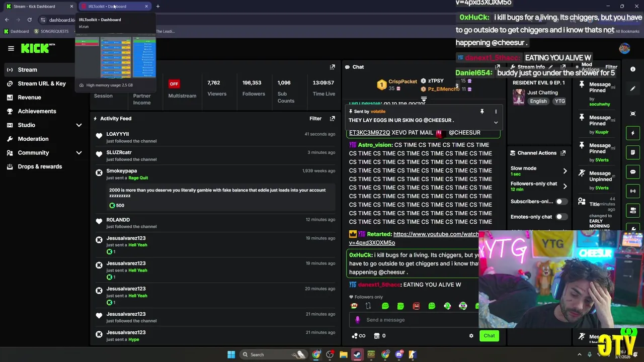Expand the pinned message chevron

pos(496,123)
